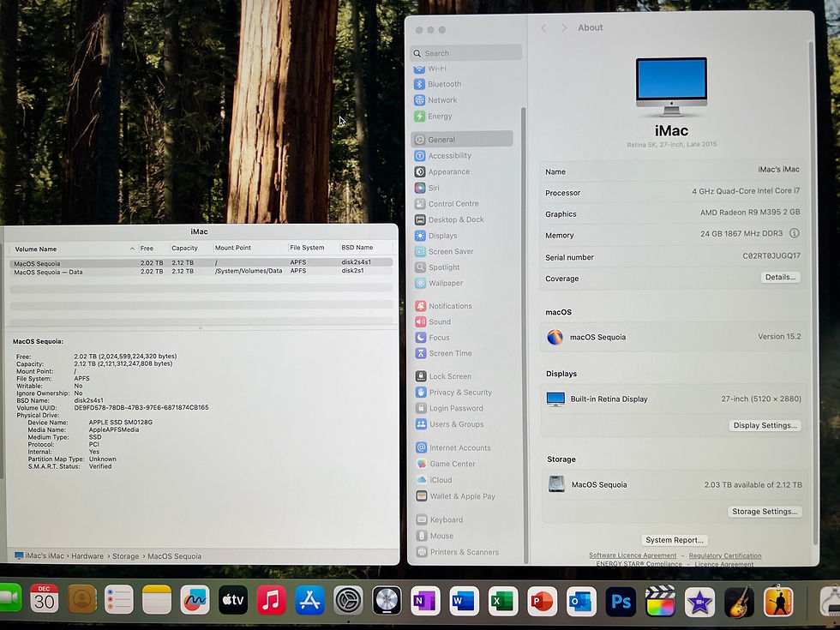Launch Music app from the Dock

point(272,600)
